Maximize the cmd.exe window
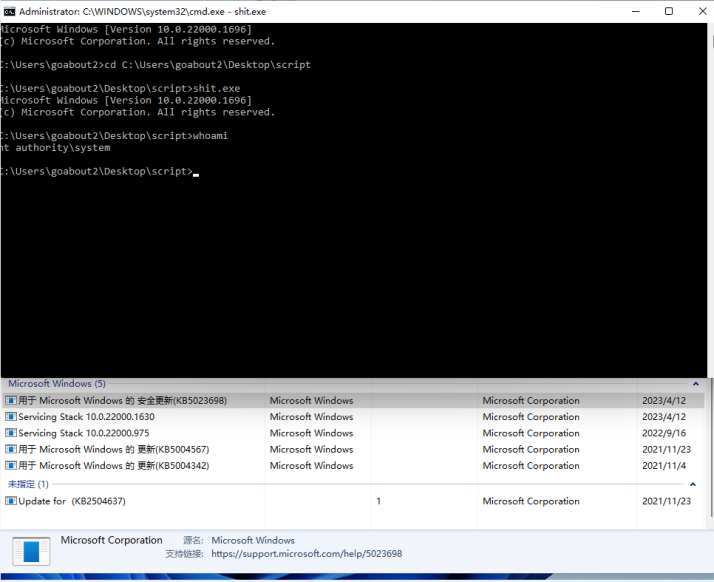The height and width of the screenshot is (582, 714). pos(668,11)
